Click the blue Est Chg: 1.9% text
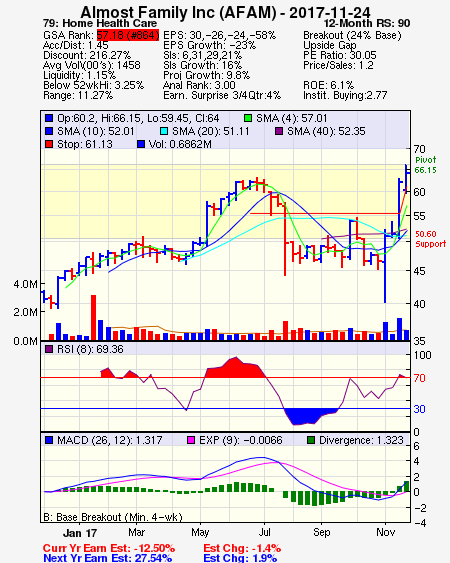The width and height of the screenshot is (450, 563). (x=240, y=558)
